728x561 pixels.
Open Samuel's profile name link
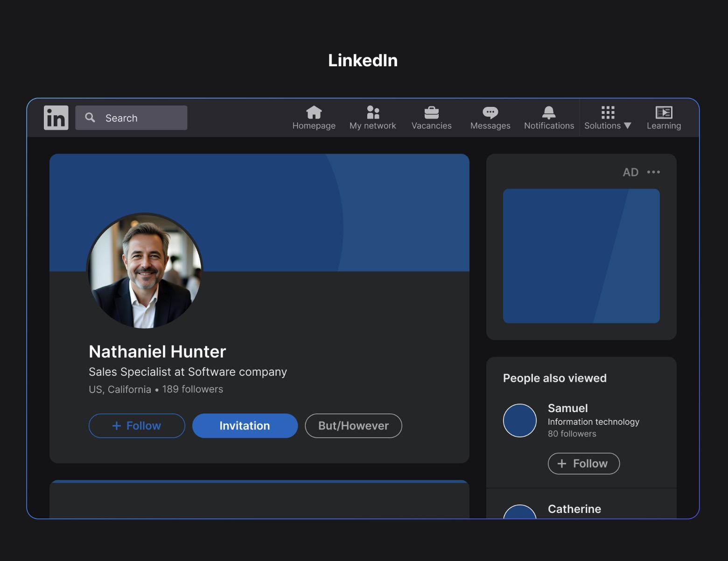pos(568,408)
